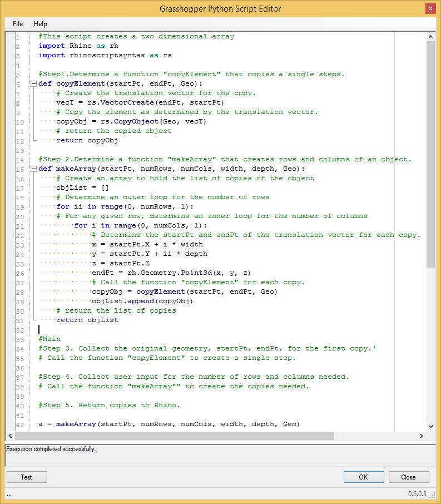Click the "a = makeArray(...)" line 42
This screenshot has height=504, width=441.
click(169, 424)
